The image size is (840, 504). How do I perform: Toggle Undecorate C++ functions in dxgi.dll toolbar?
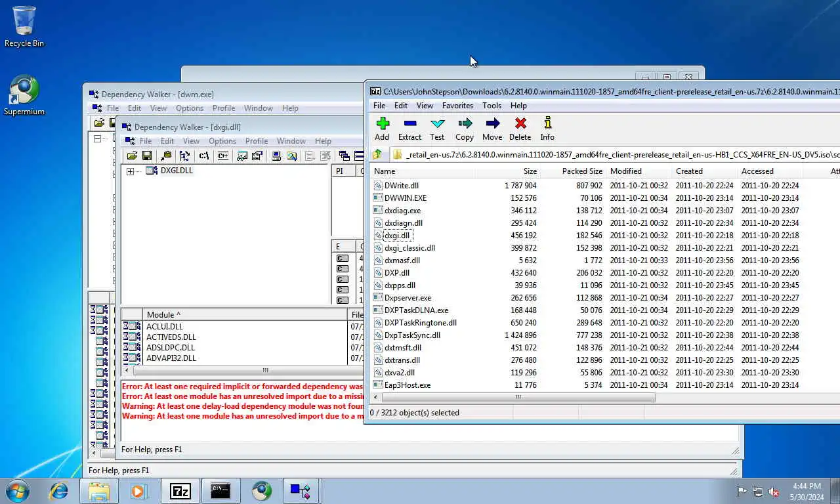pyautogui.click(x=223, y=156)
